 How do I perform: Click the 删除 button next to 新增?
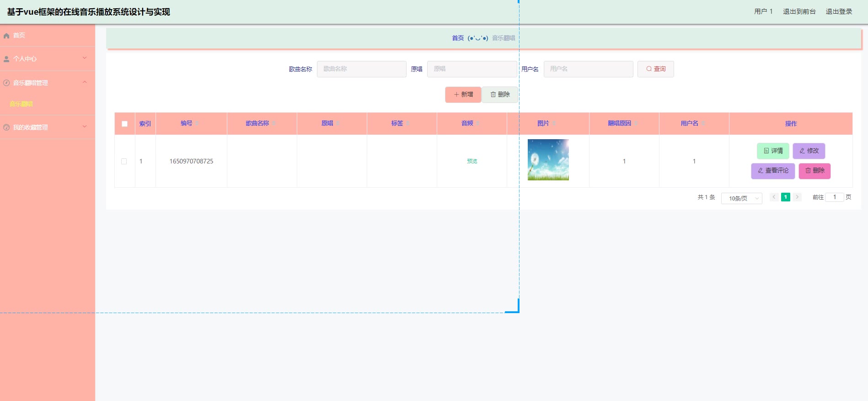(x=500, y=95)
